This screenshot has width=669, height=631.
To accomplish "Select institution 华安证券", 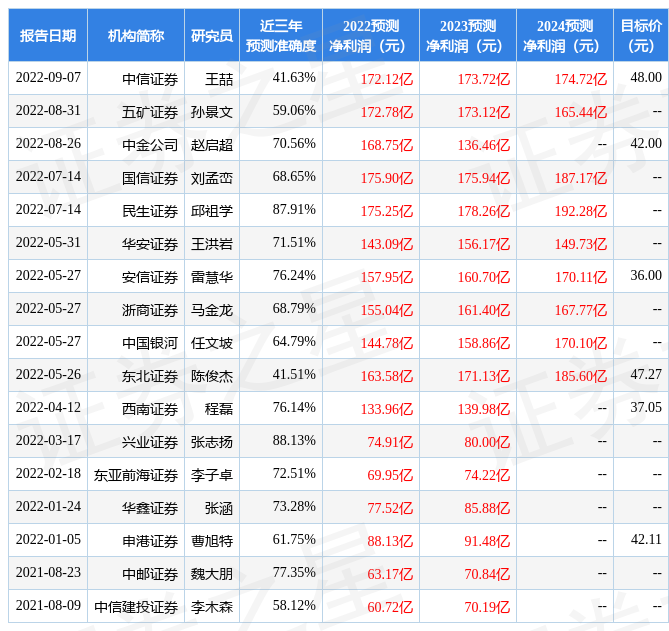I will [150, 244].
